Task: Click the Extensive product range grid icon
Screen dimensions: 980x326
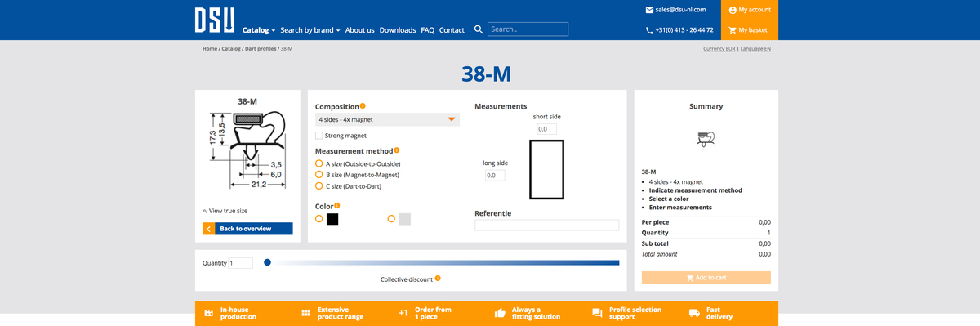Action: [305, 313]
